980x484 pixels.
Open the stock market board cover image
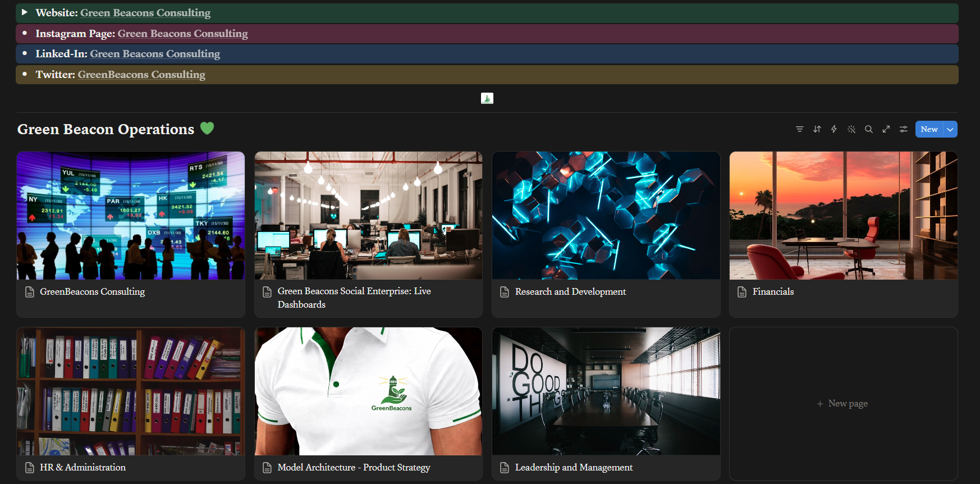(131, 216)
